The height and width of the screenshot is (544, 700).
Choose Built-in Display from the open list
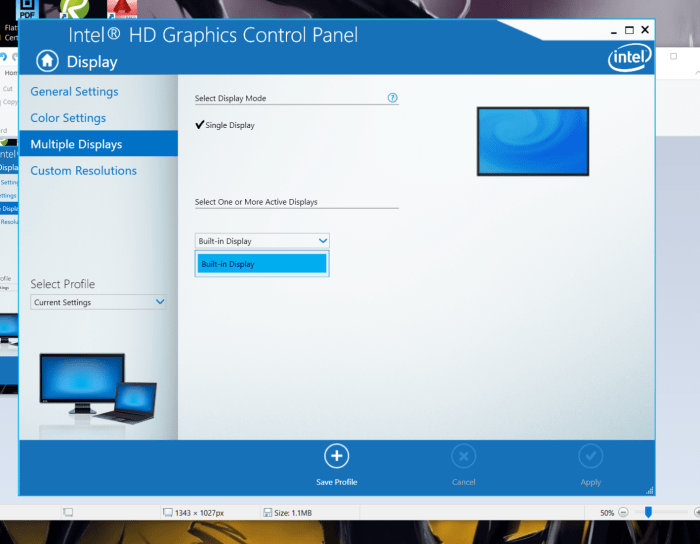[262, 264]
